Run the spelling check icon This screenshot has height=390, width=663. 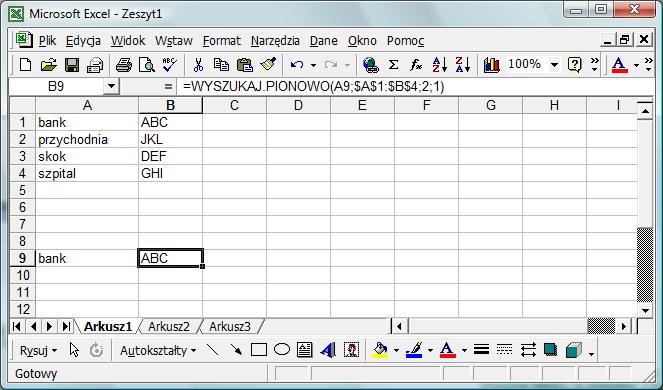(x=170, y=65)
